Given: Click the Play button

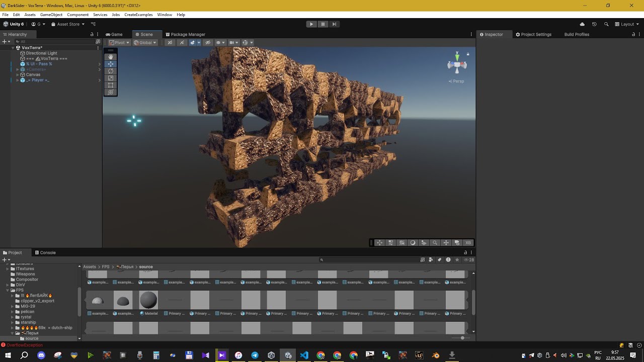Looking at the screenshot, I should tap(311, 24).
